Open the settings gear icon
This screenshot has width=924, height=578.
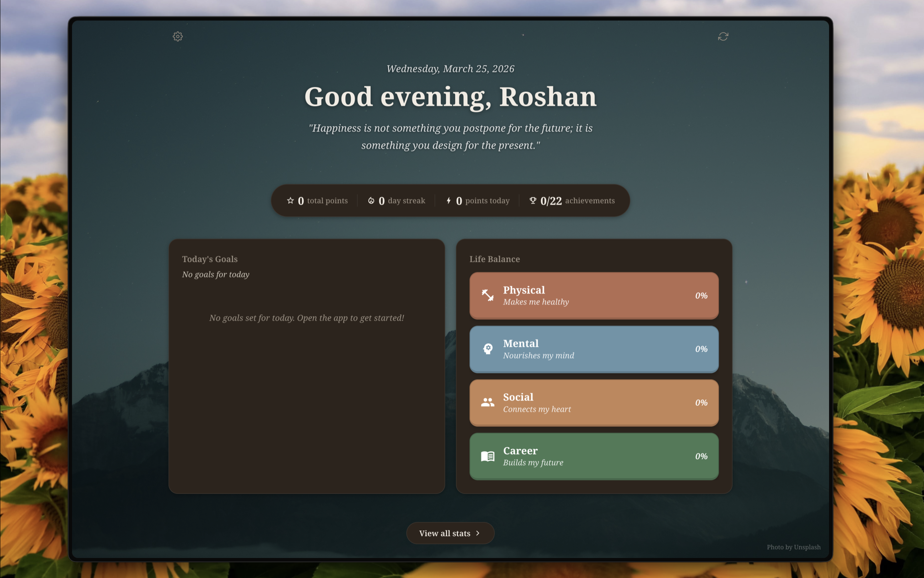point(177,36)
